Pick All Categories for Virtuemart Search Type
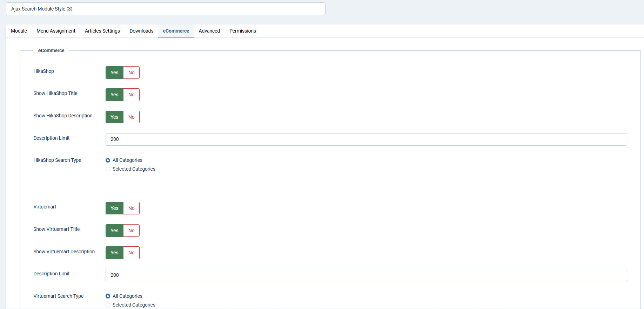Image resolution: width=644 pixels, height=309 pixels. [108, 296]
